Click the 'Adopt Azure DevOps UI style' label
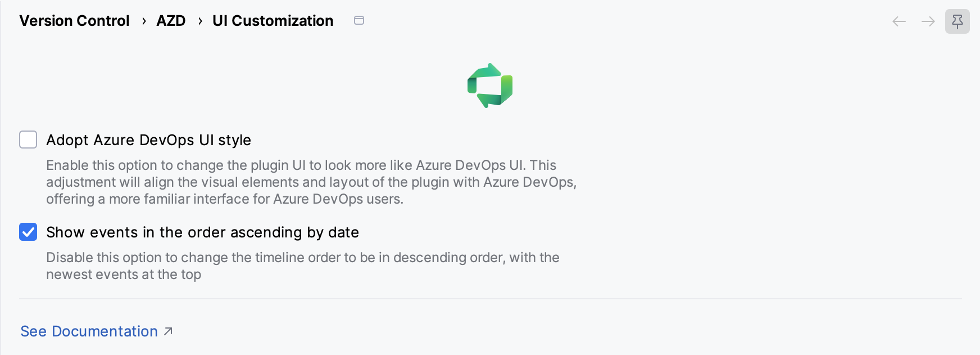980x355 pixels. [x=148, y=140]
